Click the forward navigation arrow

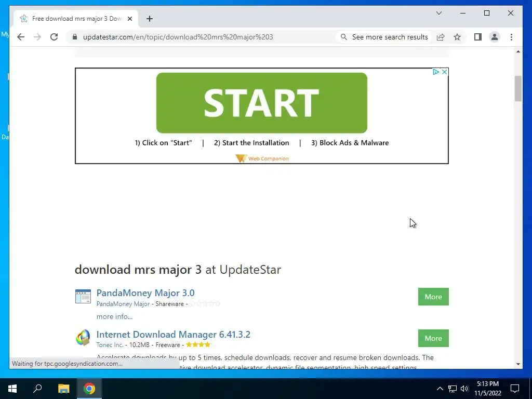pyautogui.click(x=37, y=37)
